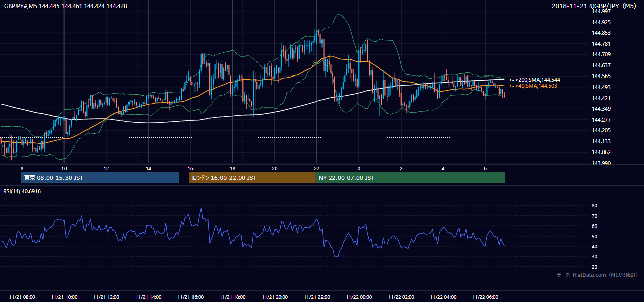This screenshot has height=302, width=644.
Task: Click hour label 14 under price chart
Action: pyautogui.click(x=149, y=168)
